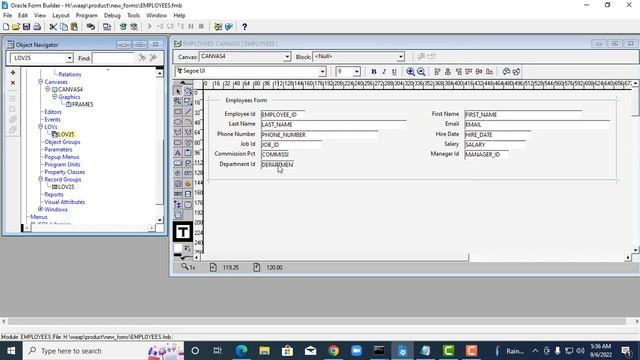Select the Text 'A' tool in palette
This screenshot has width=640, height=360.
[178, 153]
